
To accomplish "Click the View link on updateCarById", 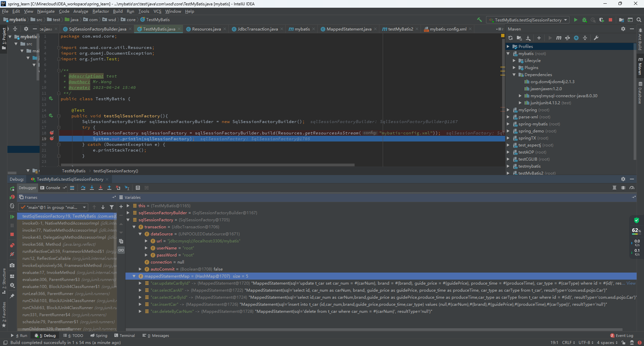I will 631,283.
